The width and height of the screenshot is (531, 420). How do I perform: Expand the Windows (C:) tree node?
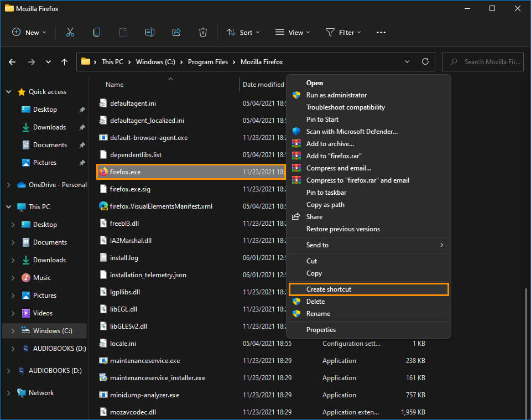tap(13, 331)
